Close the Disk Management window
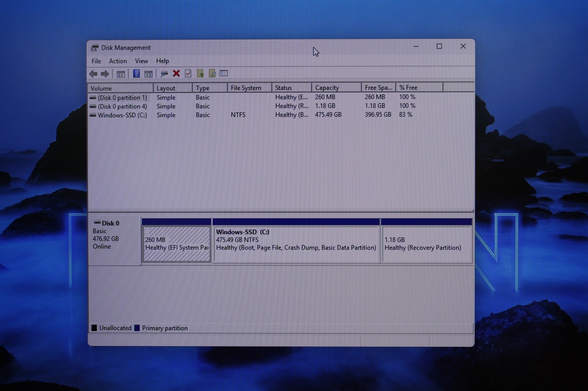This screenshot has height=391, width=588. point(463,46)
